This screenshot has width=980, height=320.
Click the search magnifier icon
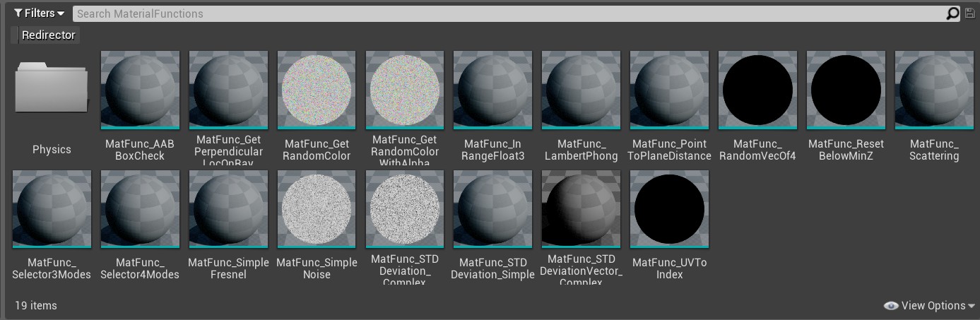click(x=952, y=13)
